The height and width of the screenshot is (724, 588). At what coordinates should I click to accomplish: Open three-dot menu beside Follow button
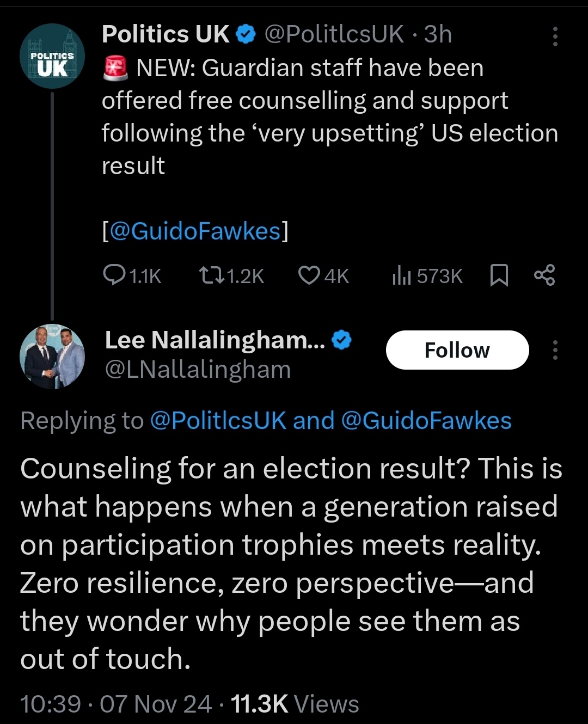555,350
